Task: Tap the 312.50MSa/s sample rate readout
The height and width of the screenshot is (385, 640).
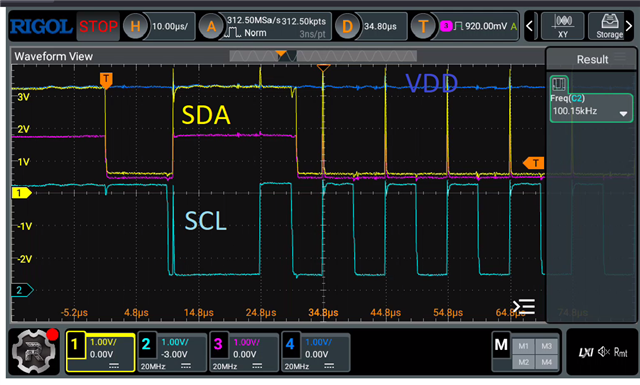Action: pos(253,20)
